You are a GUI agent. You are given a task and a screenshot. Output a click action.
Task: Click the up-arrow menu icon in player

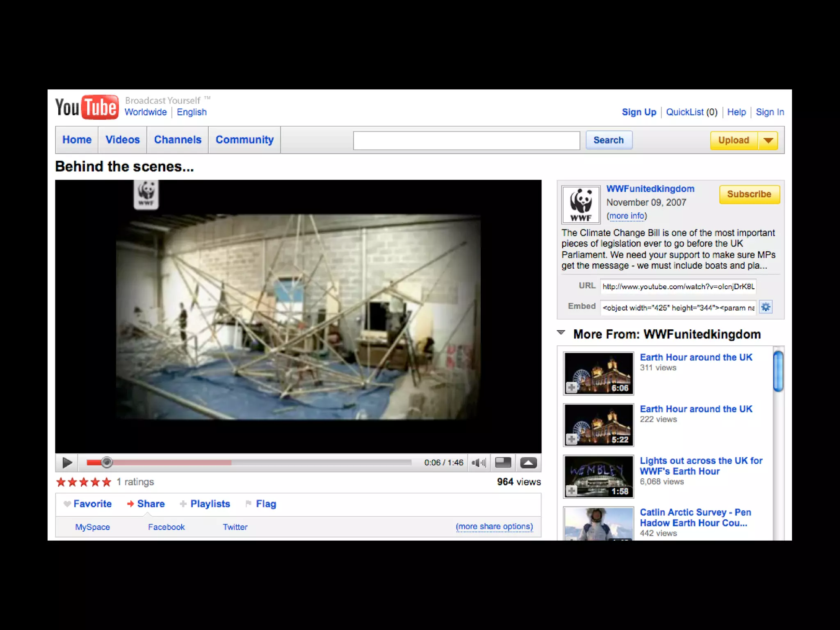click(528, 463)
